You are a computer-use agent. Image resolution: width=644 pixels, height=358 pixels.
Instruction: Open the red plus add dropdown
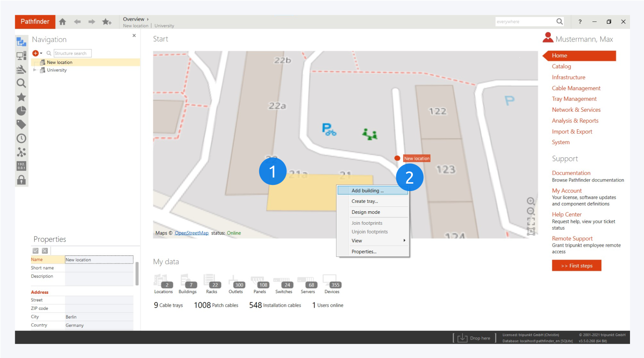pos(37,53)
